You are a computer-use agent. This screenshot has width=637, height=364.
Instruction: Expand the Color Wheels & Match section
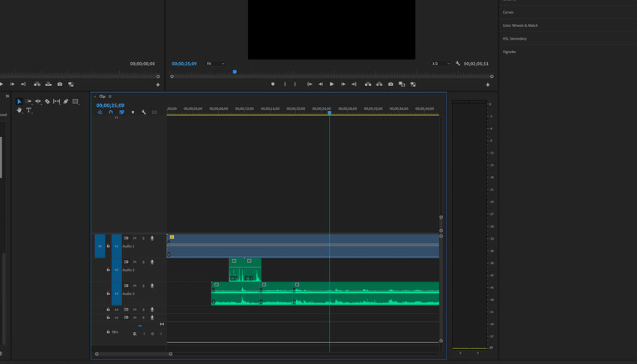pyautogui.click(x=520, y=25)
